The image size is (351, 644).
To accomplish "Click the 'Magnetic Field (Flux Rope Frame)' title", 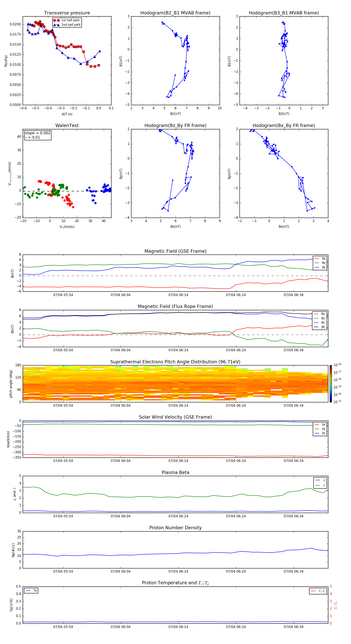I will click(x=175, y=307).
